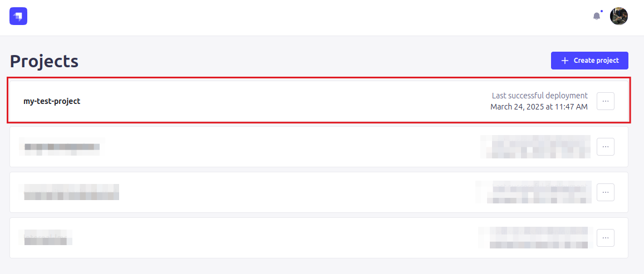Click the Projects page heading
The height and width of the screenshot is (274, 644).
(x=44, y=61)
